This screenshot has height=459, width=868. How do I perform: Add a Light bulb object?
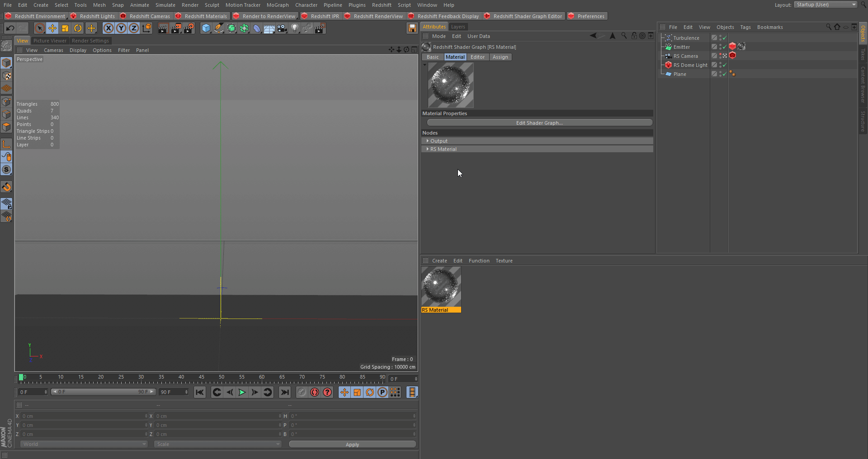click(x=295, y=28)
